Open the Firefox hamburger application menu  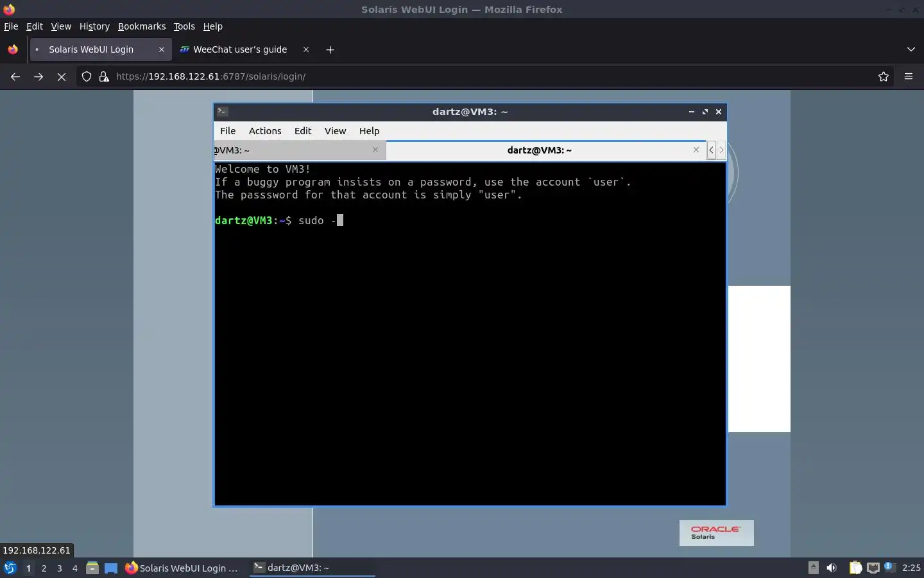click(x=909, y=76)
